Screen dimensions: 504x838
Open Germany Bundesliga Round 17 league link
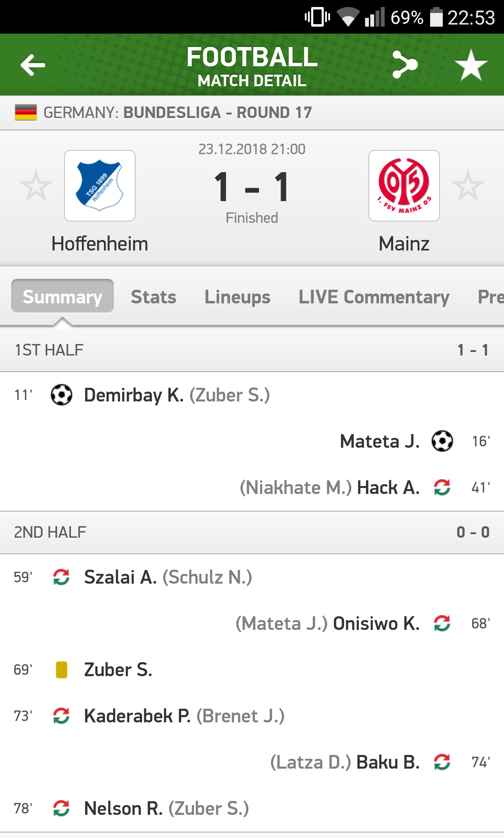(x=177, y=112)
